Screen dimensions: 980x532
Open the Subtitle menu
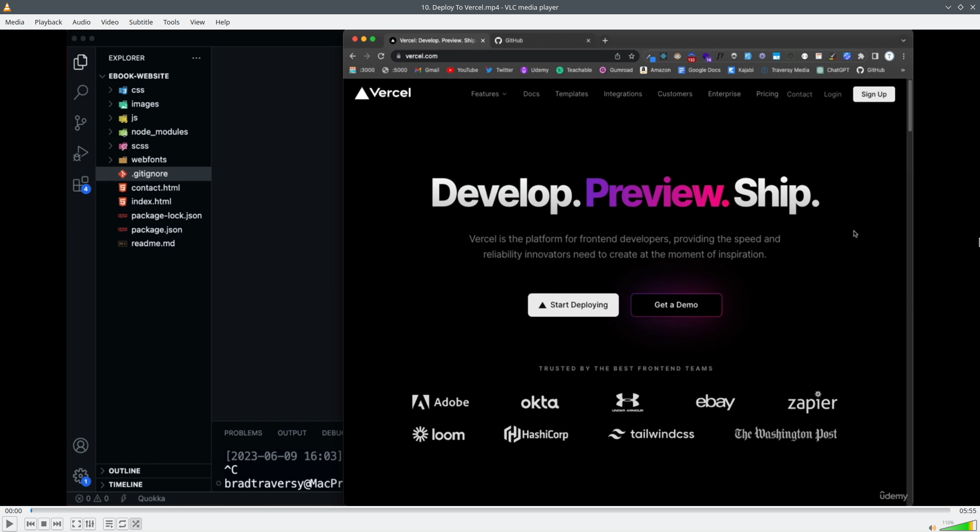[x=141, y=22]
